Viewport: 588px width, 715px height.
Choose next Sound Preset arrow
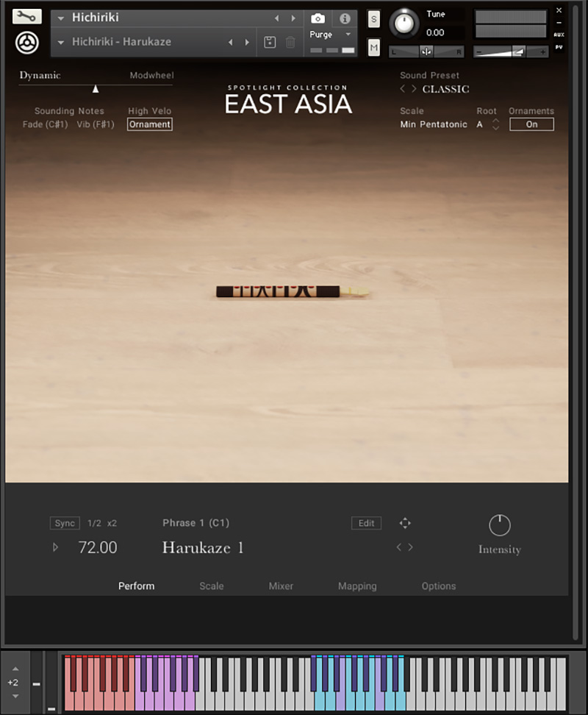414,88
